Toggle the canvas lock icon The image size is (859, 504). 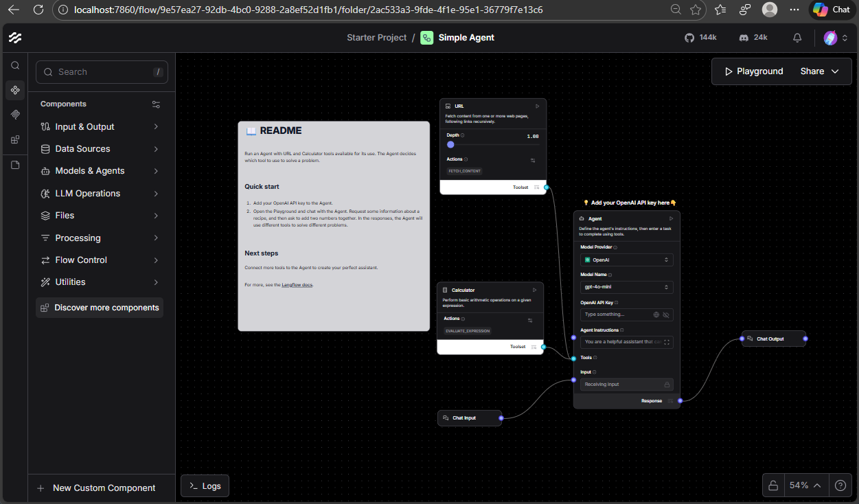click(x=773, y=485)
